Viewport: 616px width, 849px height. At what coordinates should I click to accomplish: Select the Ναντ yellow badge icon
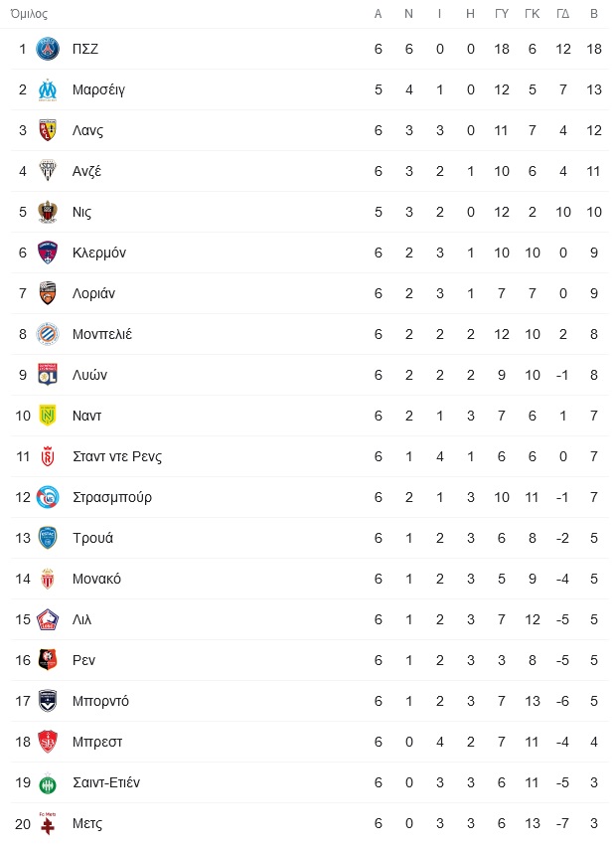pos(48,416)
